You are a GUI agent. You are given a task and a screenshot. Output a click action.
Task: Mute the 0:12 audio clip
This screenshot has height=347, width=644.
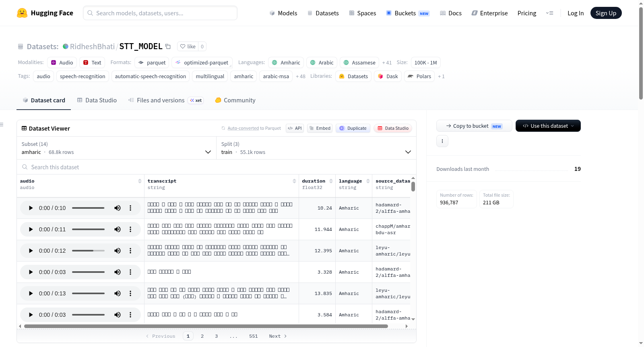[118, 251]
